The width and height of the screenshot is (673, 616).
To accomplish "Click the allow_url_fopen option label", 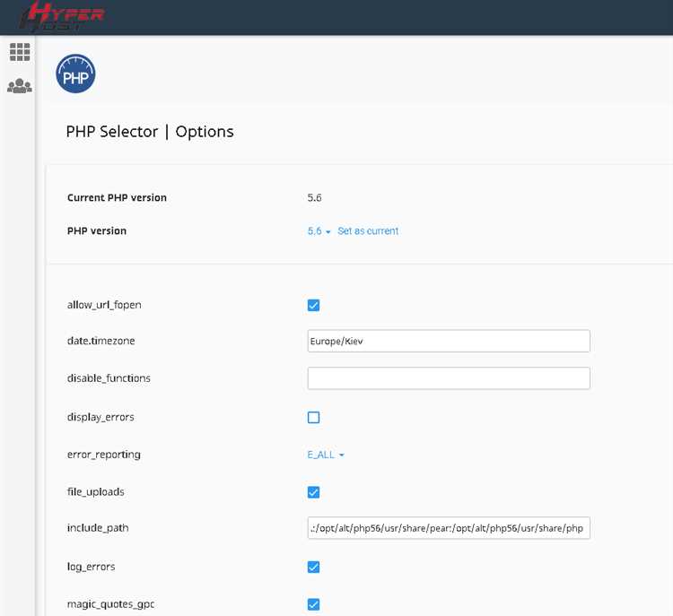I will point(104,305).
